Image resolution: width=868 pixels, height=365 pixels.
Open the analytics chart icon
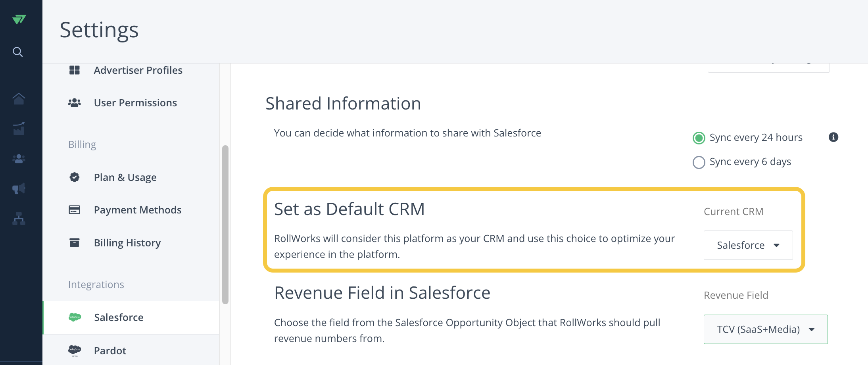19,129
